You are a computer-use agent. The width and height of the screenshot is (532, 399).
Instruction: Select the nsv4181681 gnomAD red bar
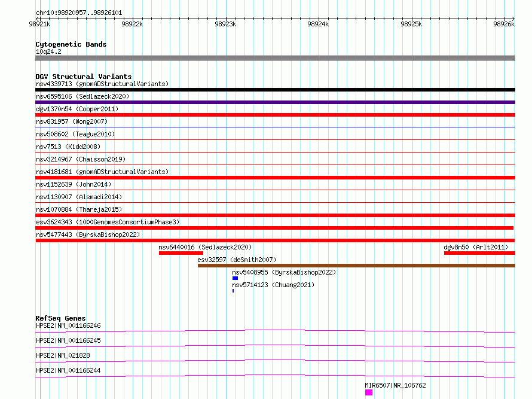click(x=275, y=178)
